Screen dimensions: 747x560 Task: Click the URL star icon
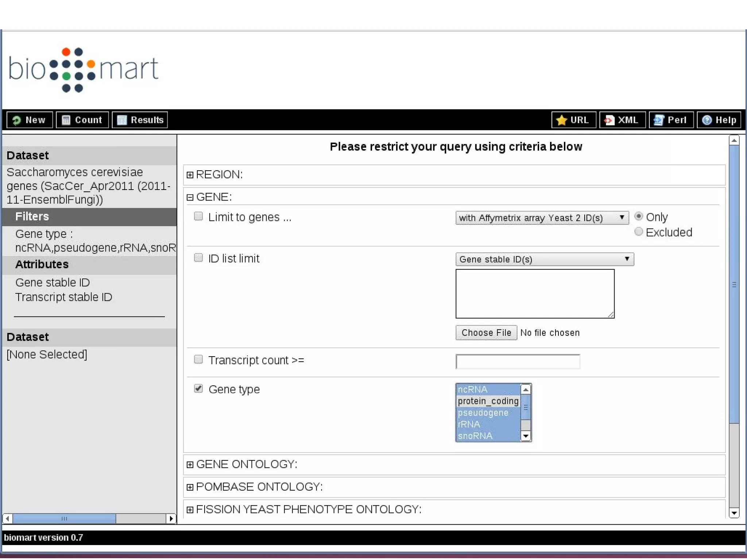(x=562, y=120)
